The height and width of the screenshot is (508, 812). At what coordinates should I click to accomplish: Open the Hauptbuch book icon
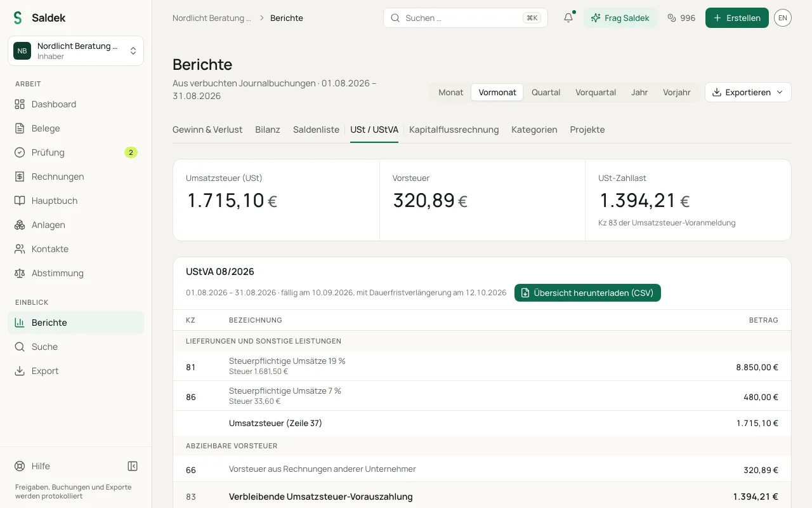[20, 201]
